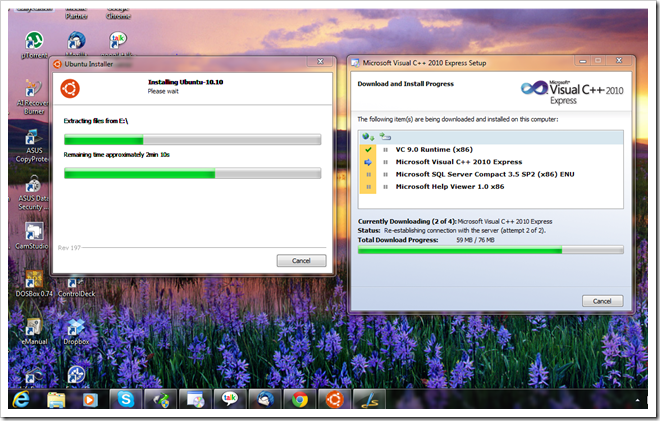Image resolution: width=660 pixels, height=421 pixels.
Task: Click the setup window with disc taskbar icon
Action: (195, 399)
